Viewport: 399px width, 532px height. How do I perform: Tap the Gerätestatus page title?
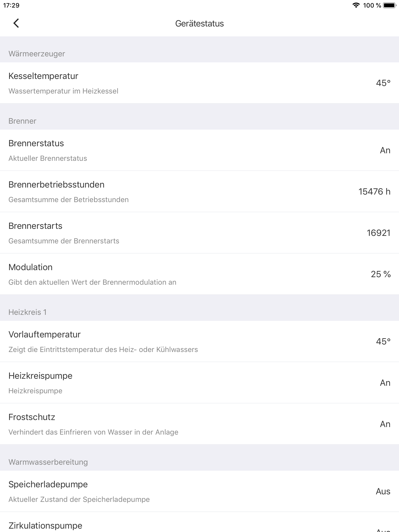click(199, 23)
